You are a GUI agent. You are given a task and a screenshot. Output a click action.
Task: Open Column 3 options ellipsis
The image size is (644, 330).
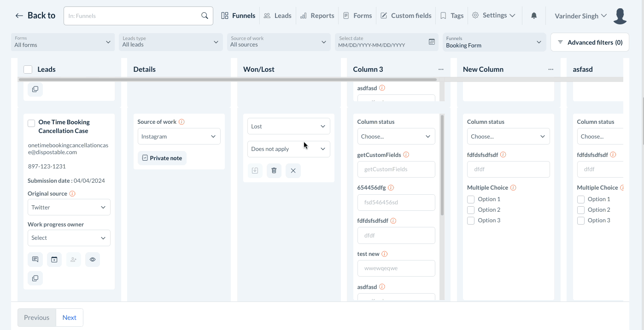point(441,69)
